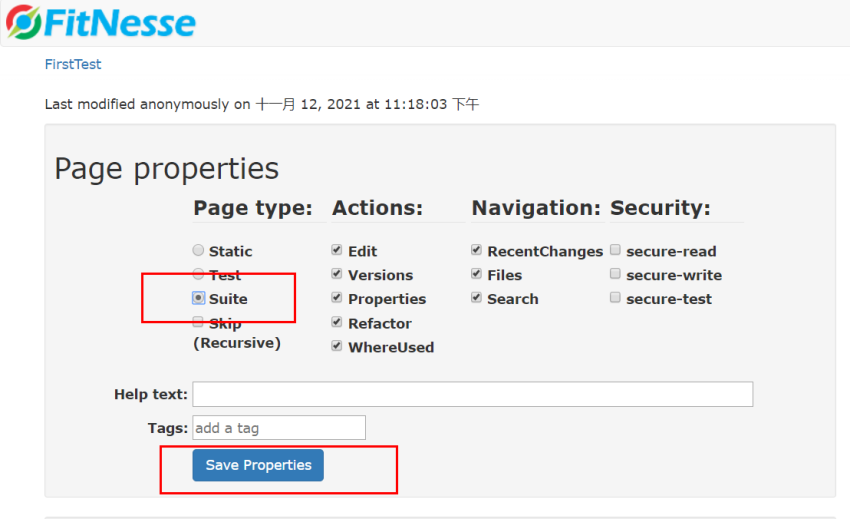Uncheck the Edit action checkbox

click(x=337, y=250)
